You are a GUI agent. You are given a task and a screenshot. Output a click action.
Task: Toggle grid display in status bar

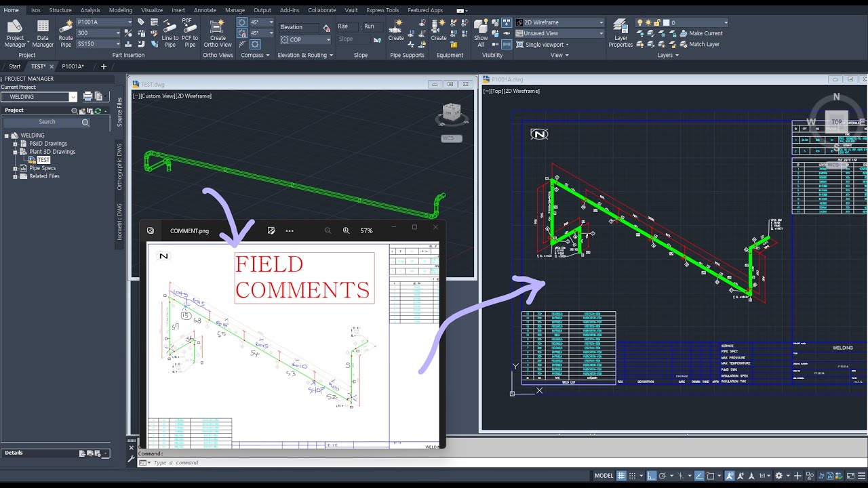[620, 476]
